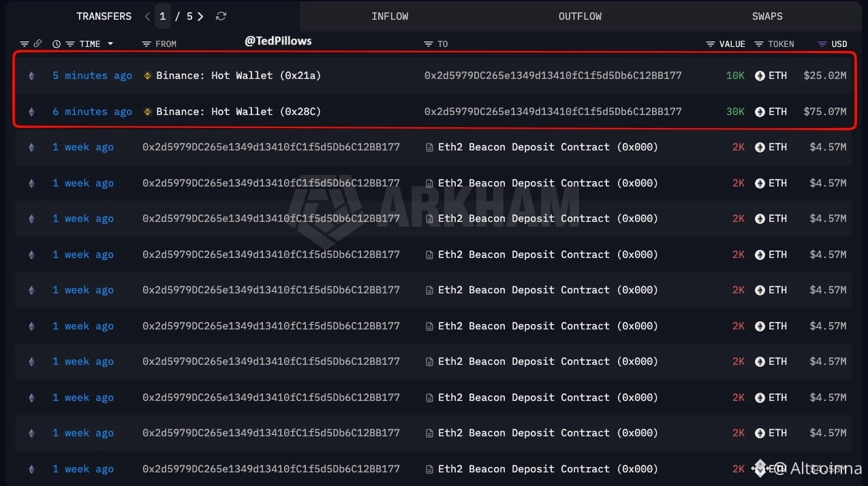Go to next transfers page chevron

coord(200,16)
